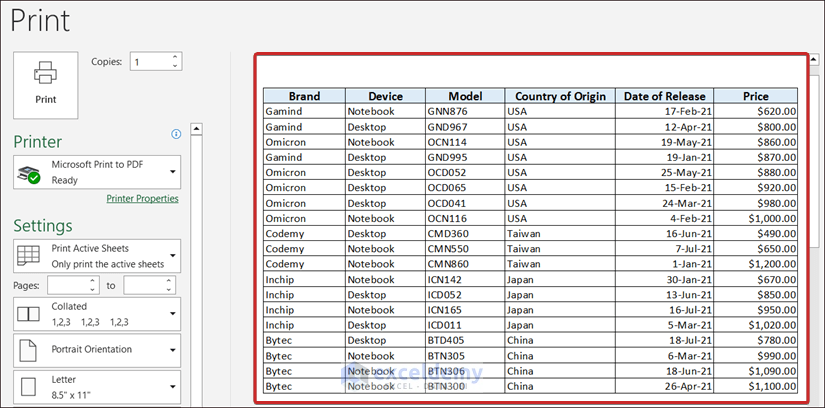Click the model cell OCD065

point(465,188)
